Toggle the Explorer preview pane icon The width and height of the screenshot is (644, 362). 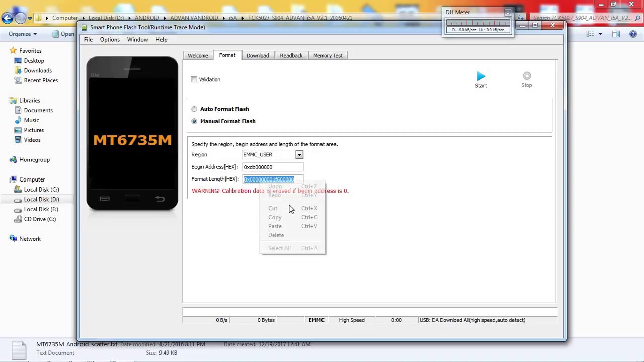tap(616, 34)
